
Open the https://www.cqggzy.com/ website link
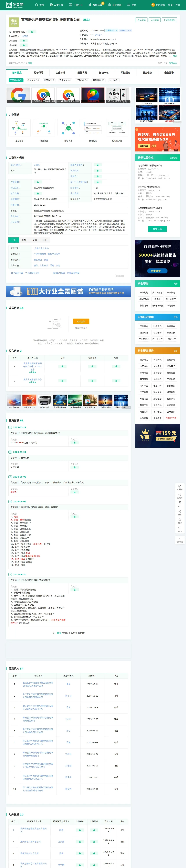[103, 39]
